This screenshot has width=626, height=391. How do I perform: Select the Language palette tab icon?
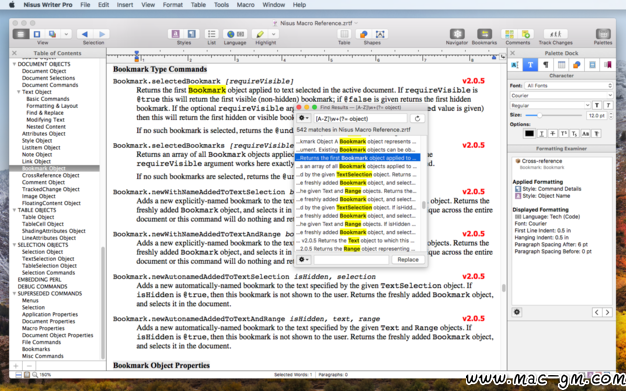[x=515, y=65]
